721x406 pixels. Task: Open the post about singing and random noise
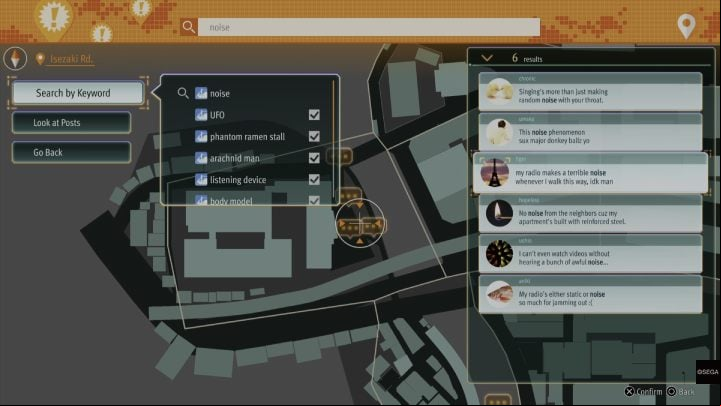point(590,91)
